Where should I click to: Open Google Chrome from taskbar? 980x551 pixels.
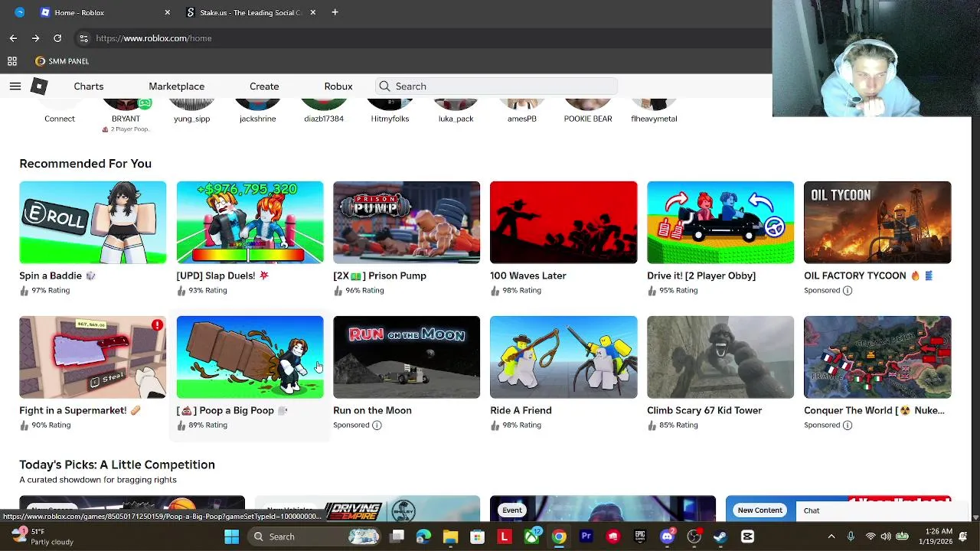[559, 536]
